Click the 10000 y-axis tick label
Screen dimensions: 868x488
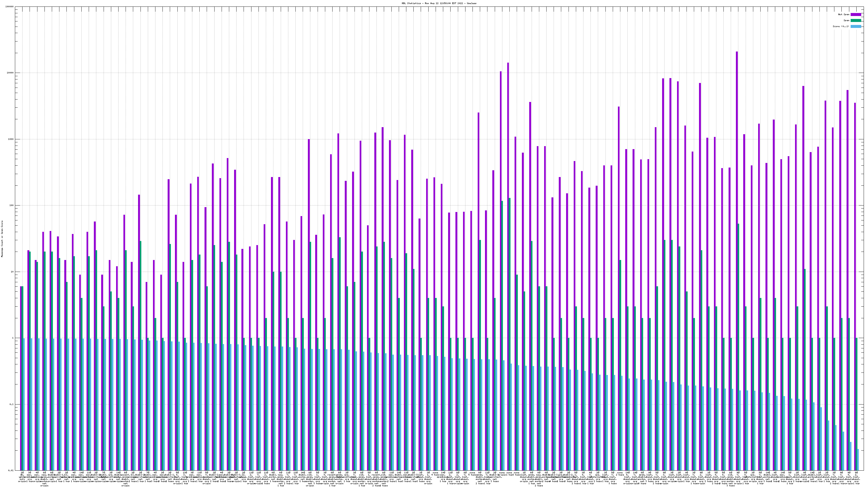[11, 73]
